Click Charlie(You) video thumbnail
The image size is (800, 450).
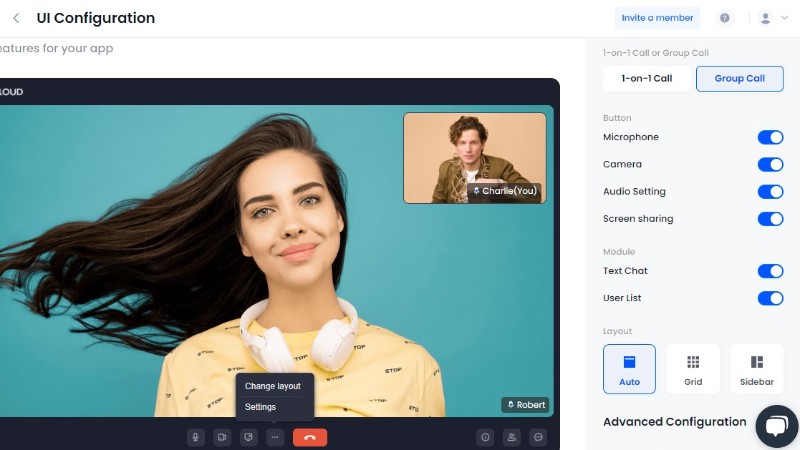[x=474, y=158]
